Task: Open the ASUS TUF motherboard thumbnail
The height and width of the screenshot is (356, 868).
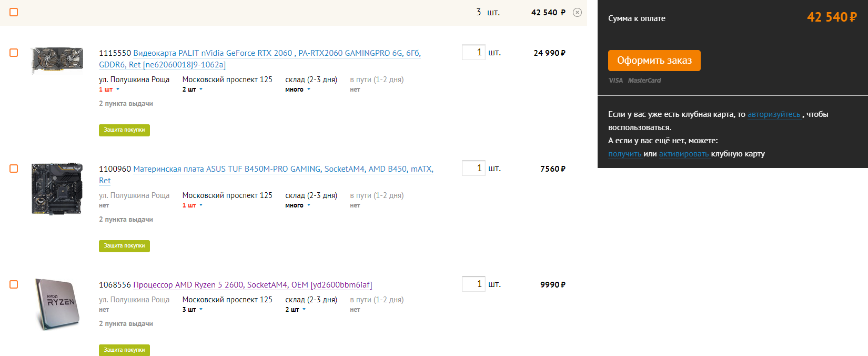Action: click(57, 189)
